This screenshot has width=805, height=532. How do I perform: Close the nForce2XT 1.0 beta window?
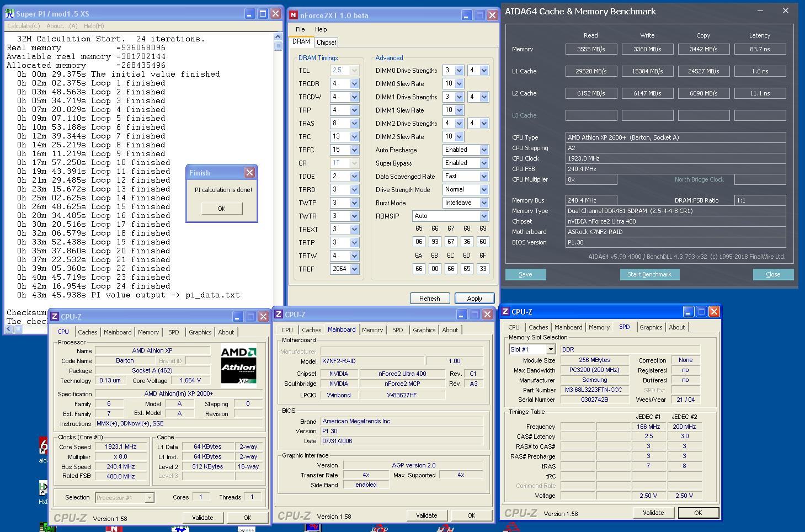492,15
